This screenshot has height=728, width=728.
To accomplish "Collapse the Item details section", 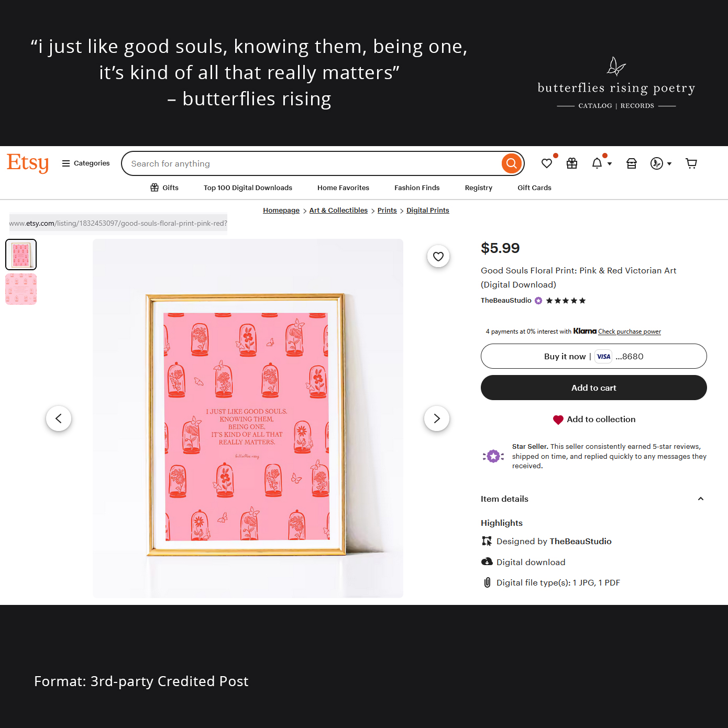I will (701, 499).
